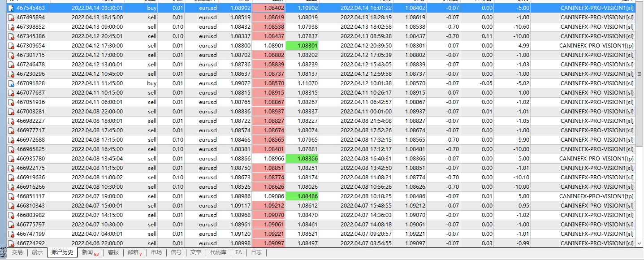Open the 邮箱 tab showing 7 messages
The width and height of the screenshot is (644, 260).
pos(134,252)
